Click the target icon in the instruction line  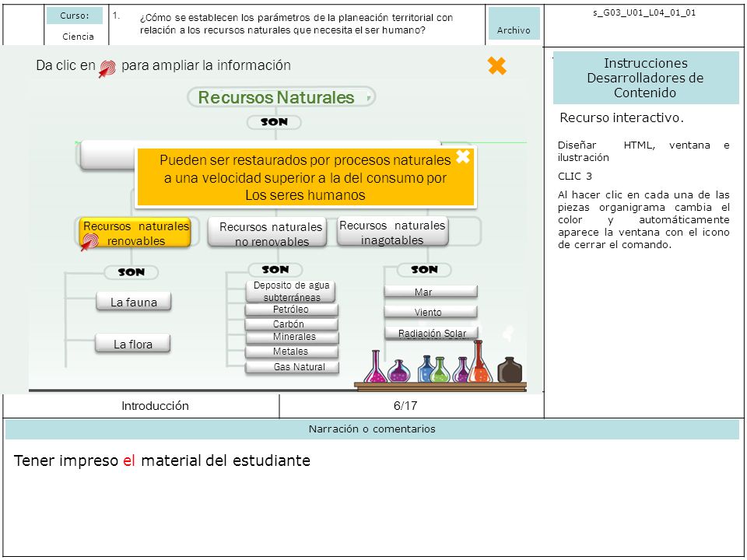pos(107,69)
